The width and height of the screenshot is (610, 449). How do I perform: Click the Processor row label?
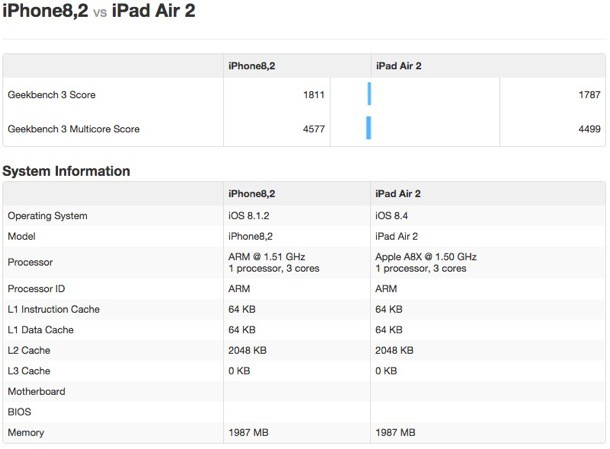30,262
